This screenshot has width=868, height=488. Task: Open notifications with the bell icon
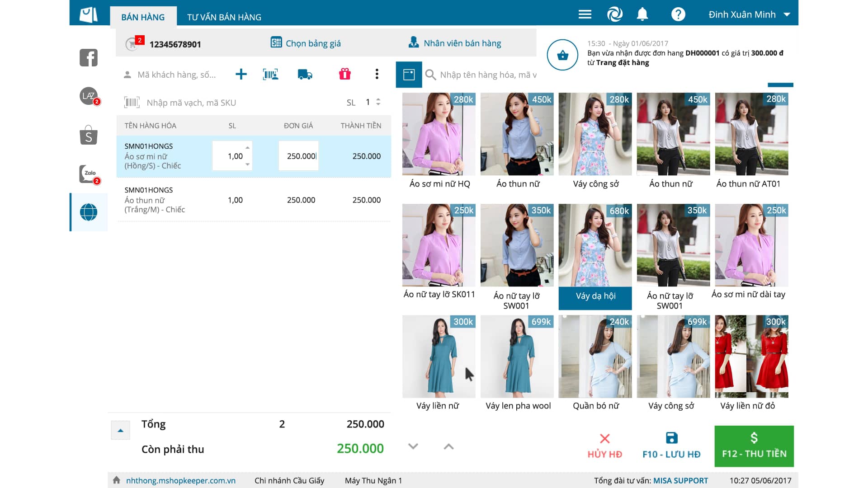(x=642, y=14)
